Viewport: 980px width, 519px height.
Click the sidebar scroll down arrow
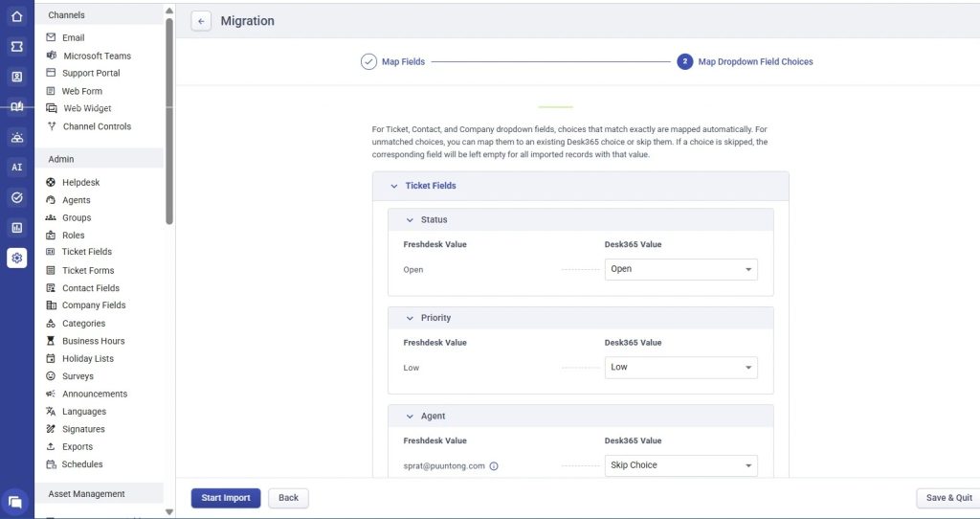pos(169,512)
